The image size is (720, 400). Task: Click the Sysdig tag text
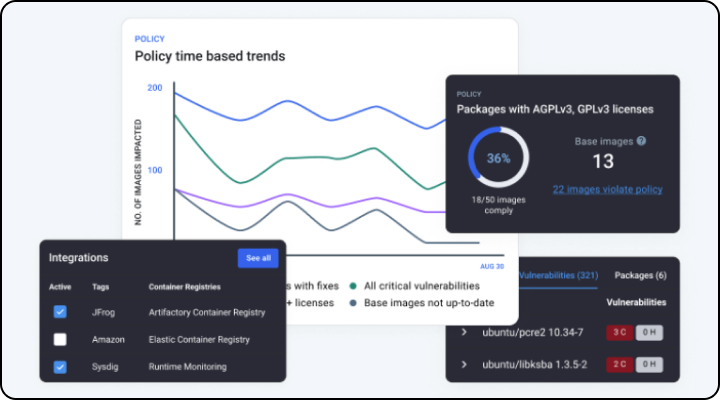point(105,367)
